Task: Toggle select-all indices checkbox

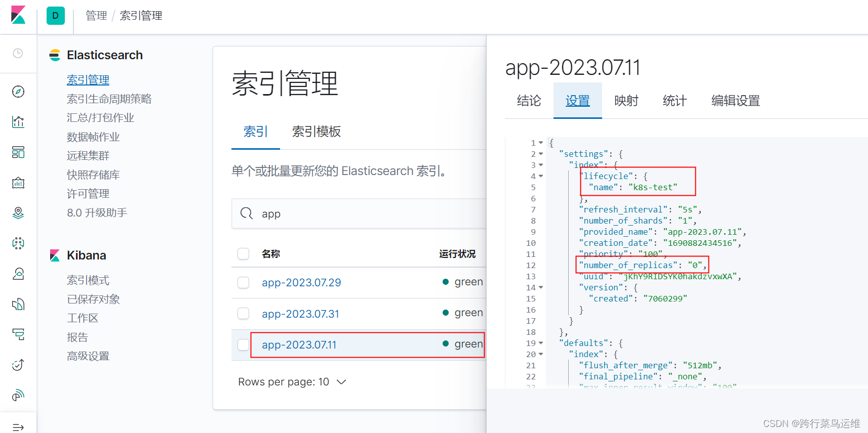Action: coord(244,253)
